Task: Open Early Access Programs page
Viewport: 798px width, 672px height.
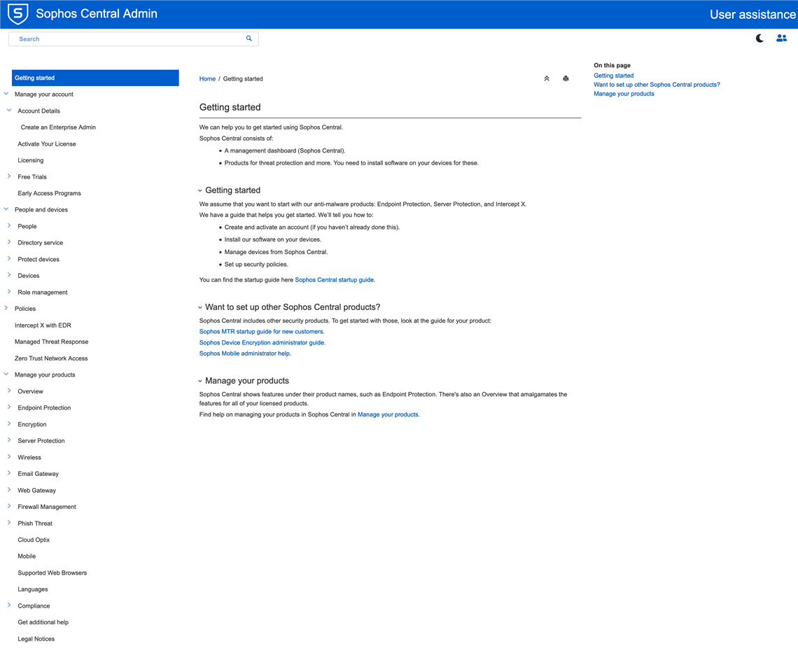Action: [x=50, y=193]
